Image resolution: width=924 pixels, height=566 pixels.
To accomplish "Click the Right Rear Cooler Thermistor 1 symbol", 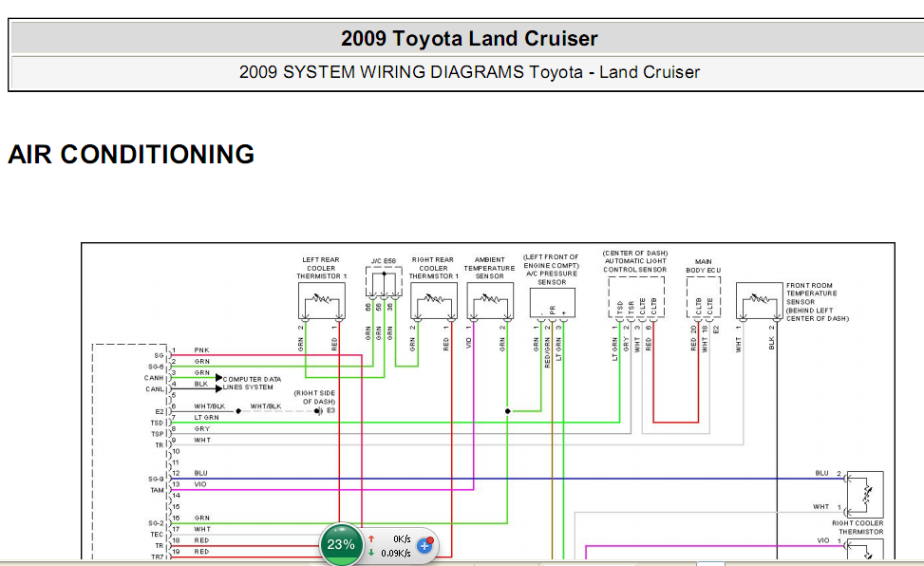I will click(x=434, y=301).
